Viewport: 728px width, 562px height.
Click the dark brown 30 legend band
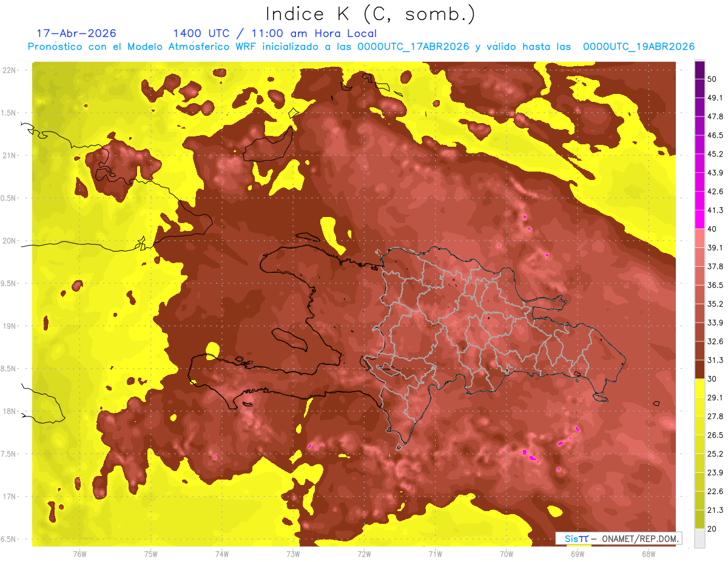coord(699,369)
